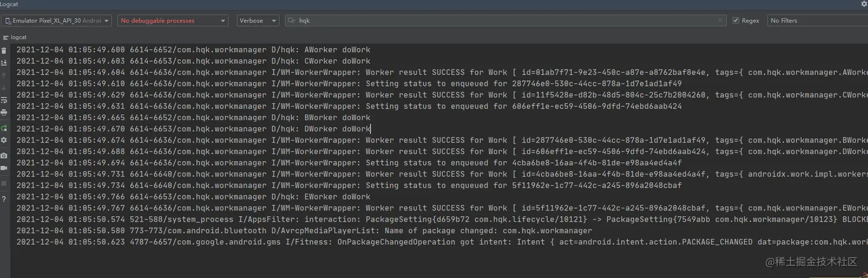Click the I/Fitness OnPackageChangedOperation log line
This screenshot has width=868, height=278.
coord(442,242)
